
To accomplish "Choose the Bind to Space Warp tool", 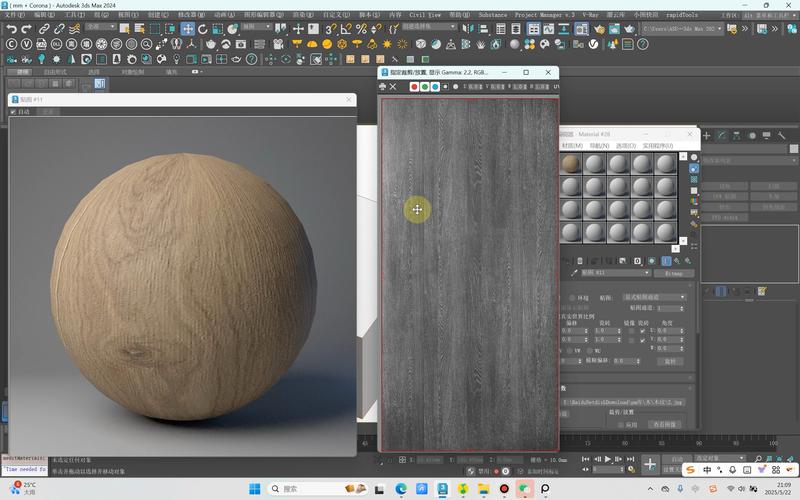I will point(74,29).
